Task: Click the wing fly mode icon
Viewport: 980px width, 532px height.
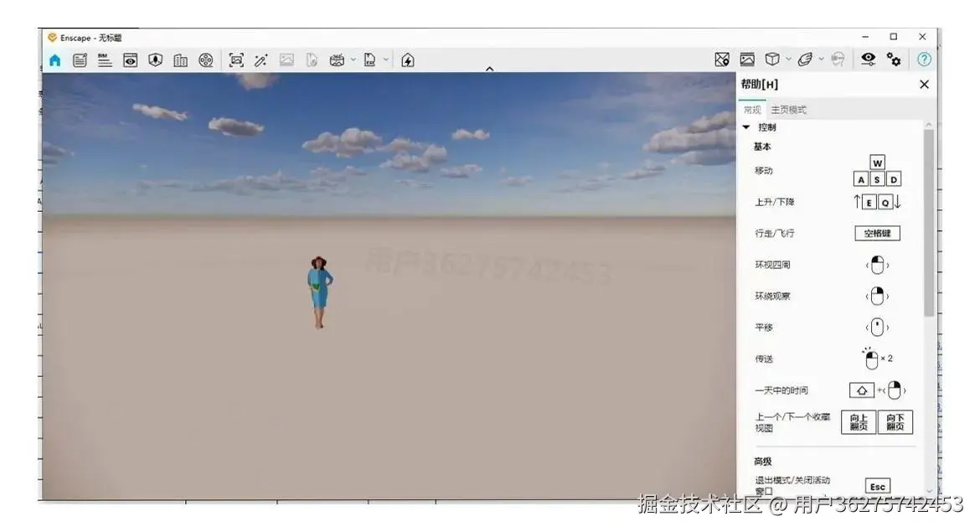Action: (x=805, y=59)
